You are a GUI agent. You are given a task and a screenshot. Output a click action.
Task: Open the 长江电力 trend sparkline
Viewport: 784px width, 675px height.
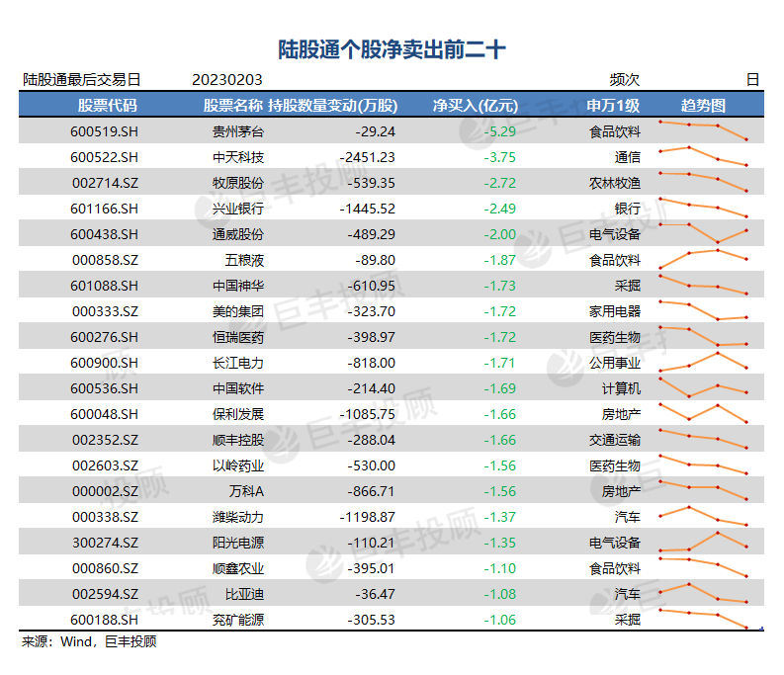click(x=703, y=362)
